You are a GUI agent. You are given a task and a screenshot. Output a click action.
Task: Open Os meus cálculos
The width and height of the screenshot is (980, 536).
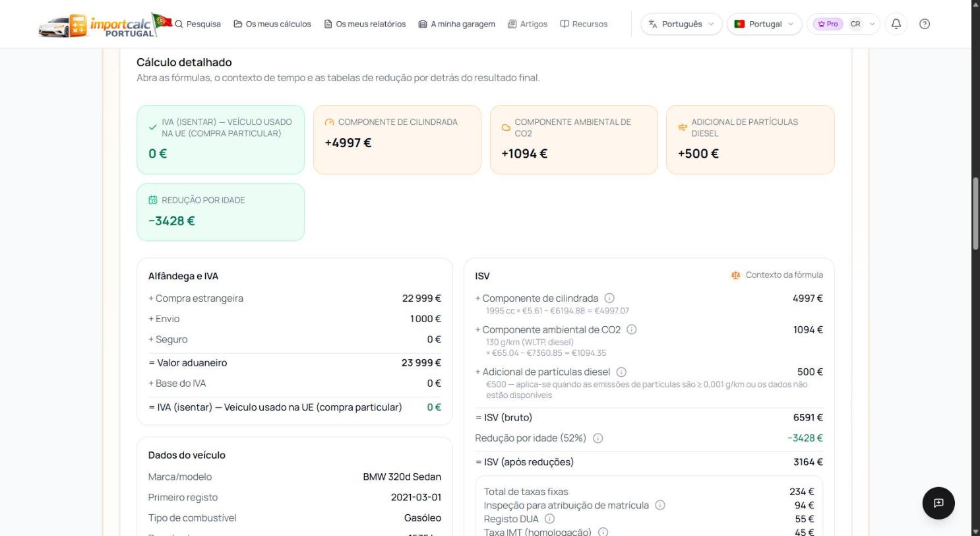[x=272, y=24]
